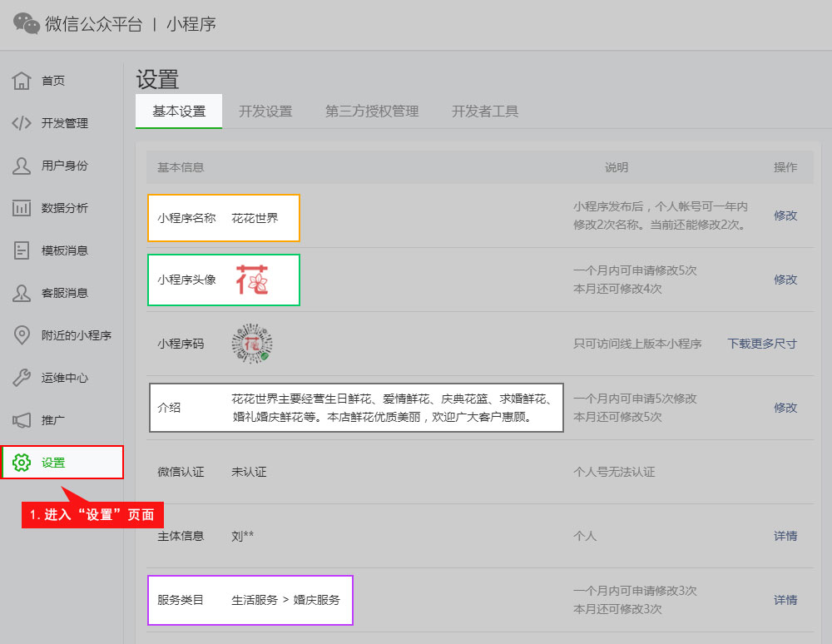Click the 推广 megaphone icon
This screenshot has height=644, width=832.
point(22,420)
